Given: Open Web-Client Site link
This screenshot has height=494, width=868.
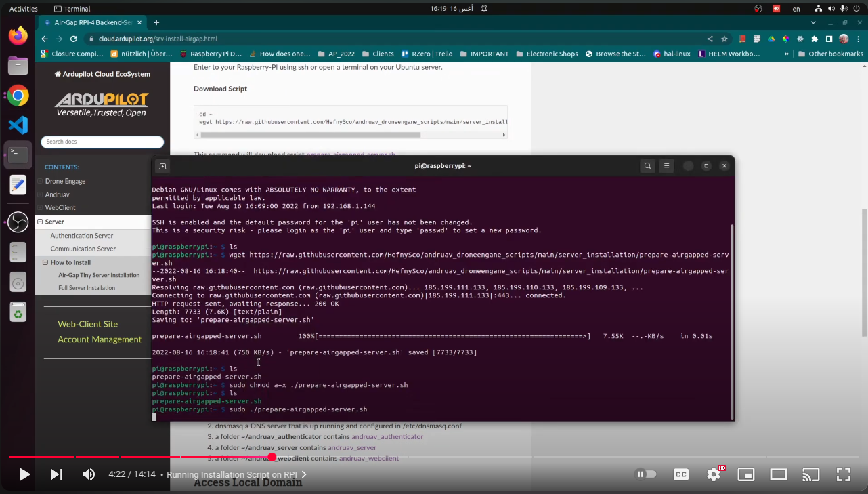Looking at the screenshot, I should [x=87, y=324].
